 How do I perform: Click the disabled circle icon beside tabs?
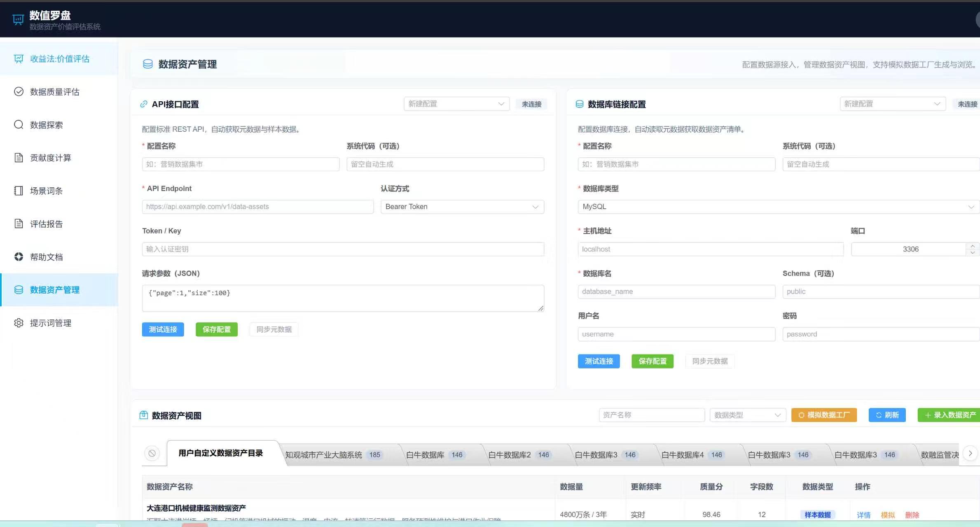[x=152, y=453]
